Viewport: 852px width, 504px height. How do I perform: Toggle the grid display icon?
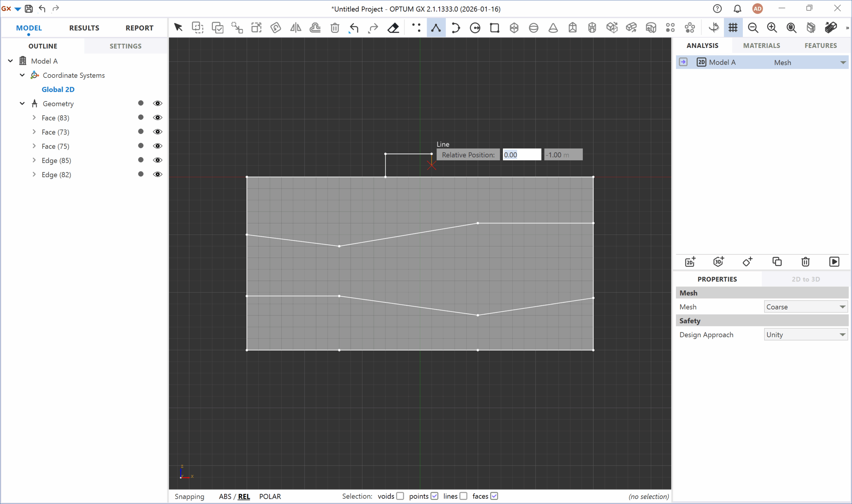pyautogui.click(x=733, y=28)
